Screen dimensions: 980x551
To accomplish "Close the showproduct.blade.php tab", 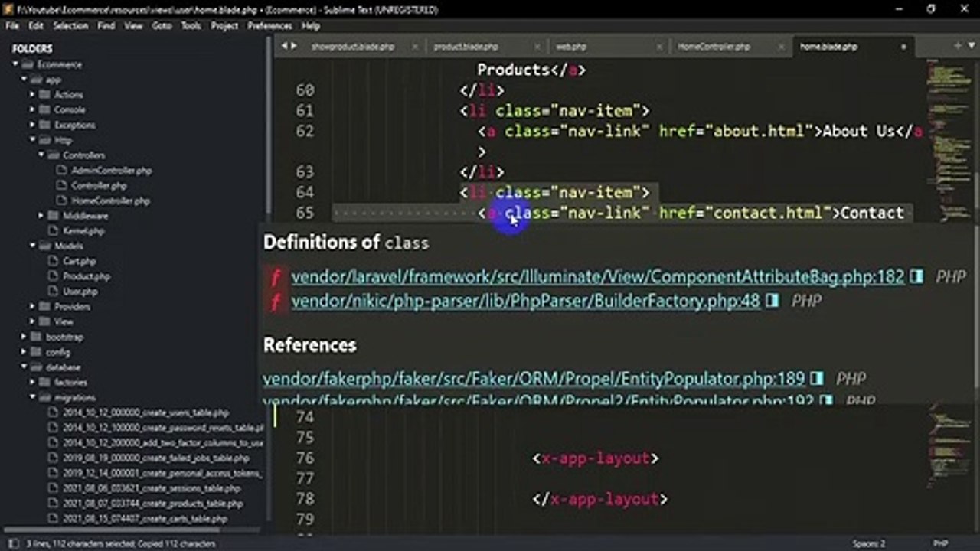I will [415, 47].
